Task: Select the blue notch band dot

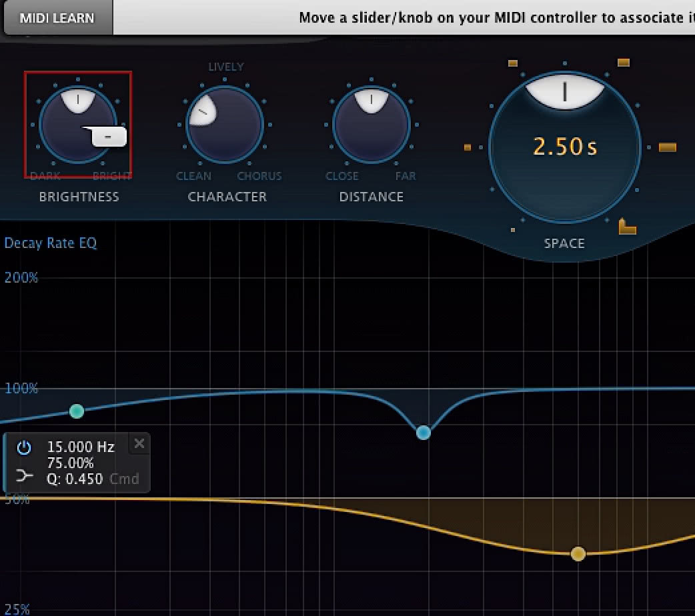Action: pyautogui.click(x=424, y=432)
